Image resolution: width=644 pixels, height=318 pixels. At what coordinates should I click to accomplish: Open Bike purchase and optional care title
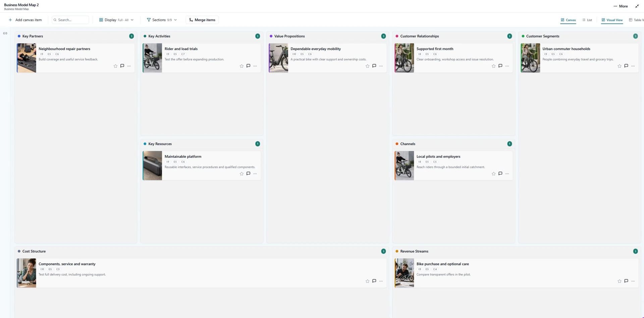443,264
